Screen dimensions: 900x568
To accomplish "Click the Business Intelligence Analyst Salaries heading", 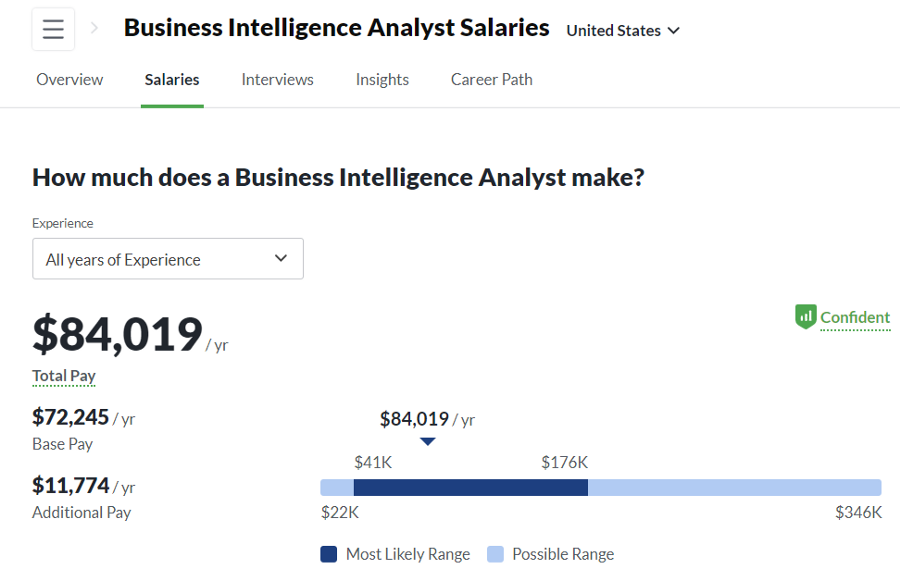I will point(336,28).
